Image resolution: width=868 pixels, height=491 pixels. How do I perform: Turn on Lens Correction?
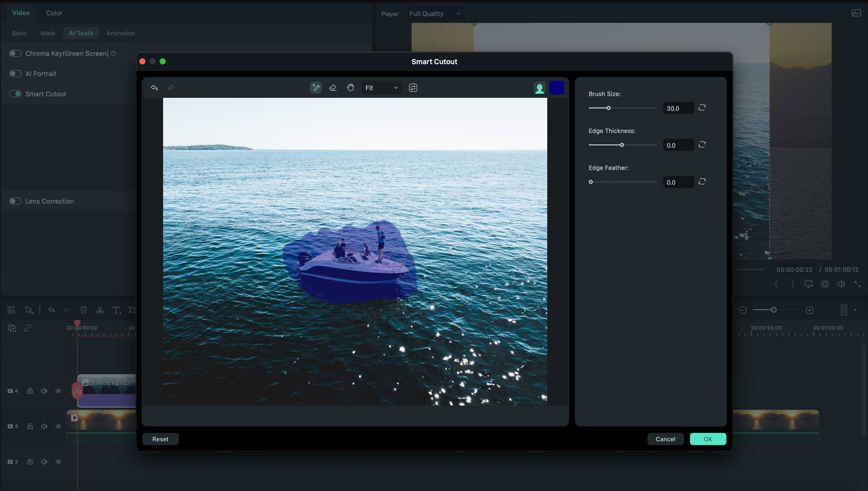point(15,201)
